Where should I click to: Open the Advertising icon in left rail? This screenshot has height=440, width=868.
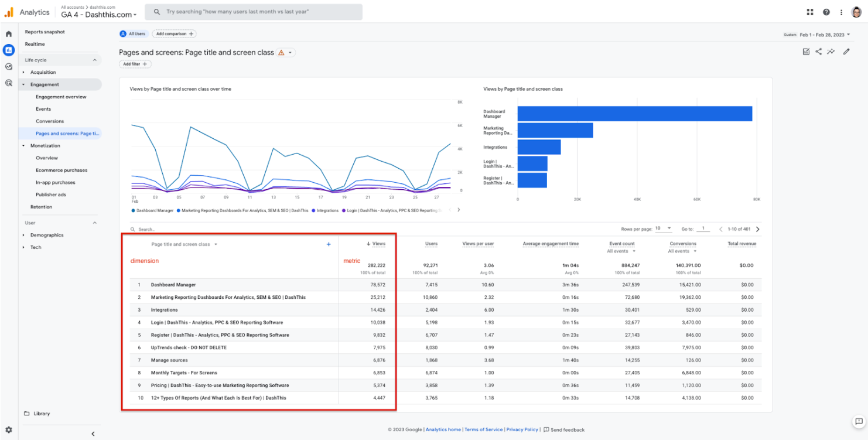9,83
